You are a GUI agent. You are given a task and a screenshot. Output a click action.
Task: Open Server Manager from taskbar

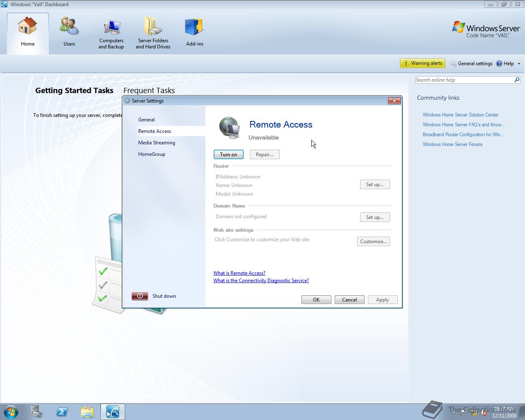tap(37, 412)
